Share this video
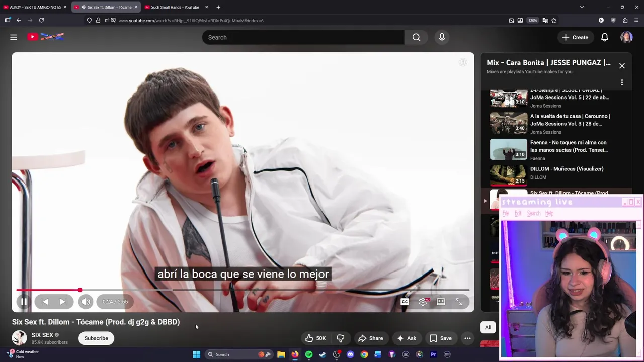 click(x=370, y=338)
